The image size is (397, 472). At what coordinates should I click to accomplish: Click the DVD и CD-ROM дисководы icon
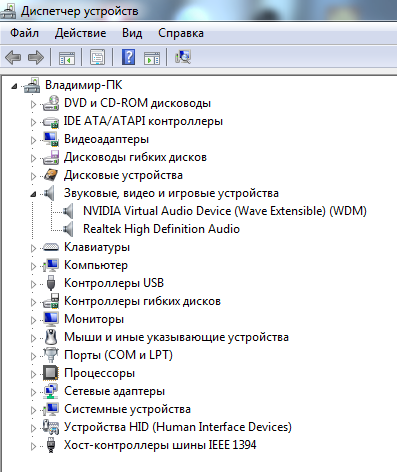coord(51,103)
